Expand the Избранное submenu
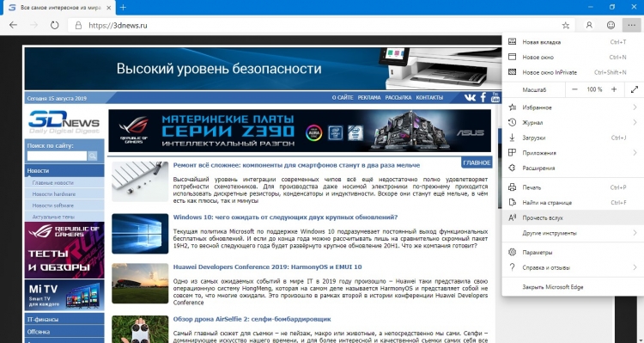This screenshot has width=644, height=343. (573, 107)
